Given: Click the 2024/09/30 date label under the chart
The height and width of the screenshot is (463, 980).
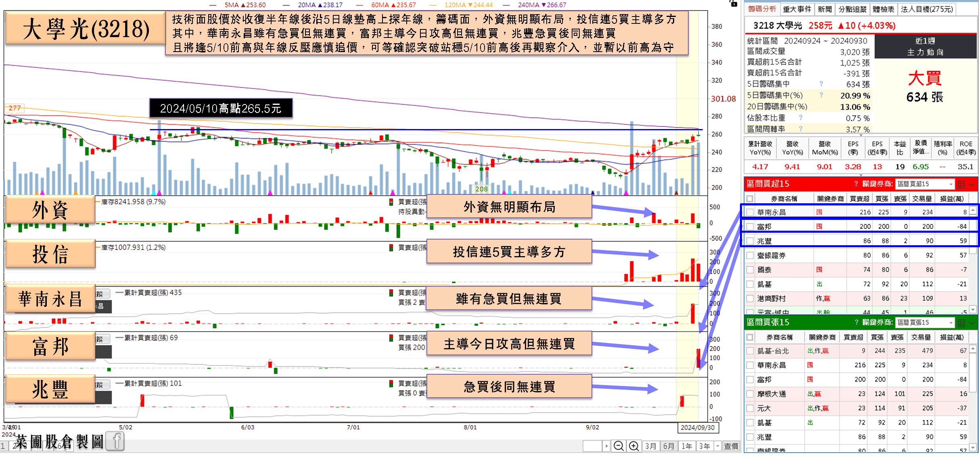Looking at the screenshot, I should coord(698,428).
